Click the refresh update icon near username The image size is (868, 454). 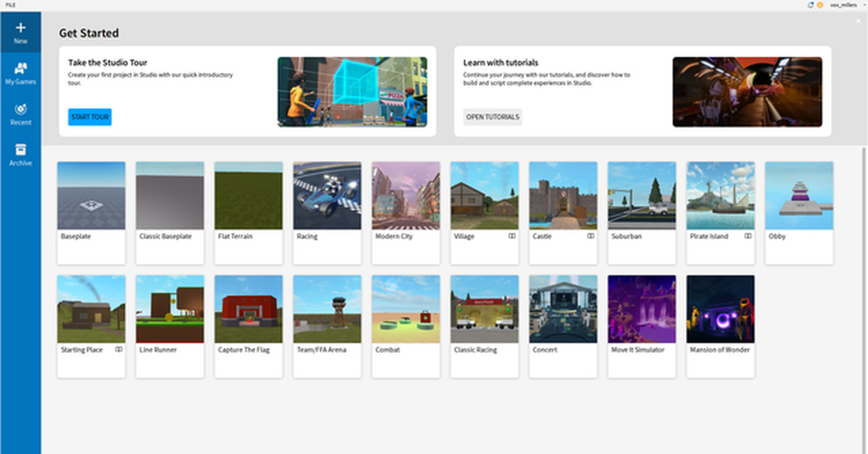(x=811, y=5)
